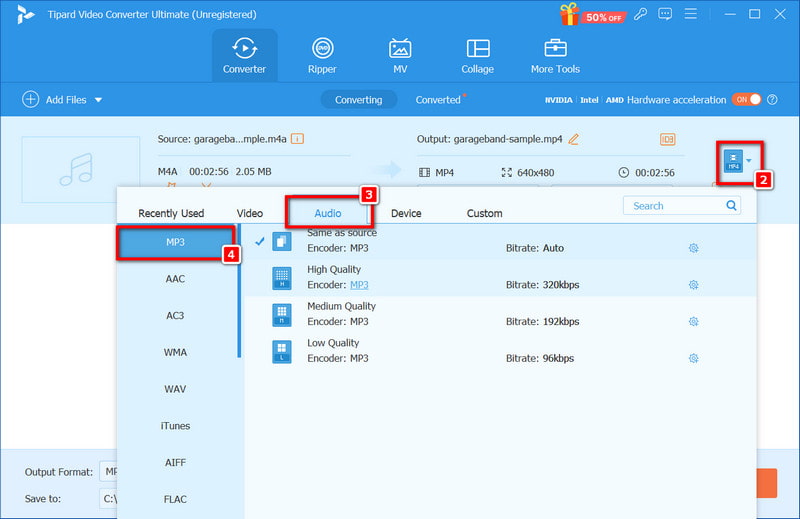Open the Converter tab
The image size is (800, 519).
(244, 55)
